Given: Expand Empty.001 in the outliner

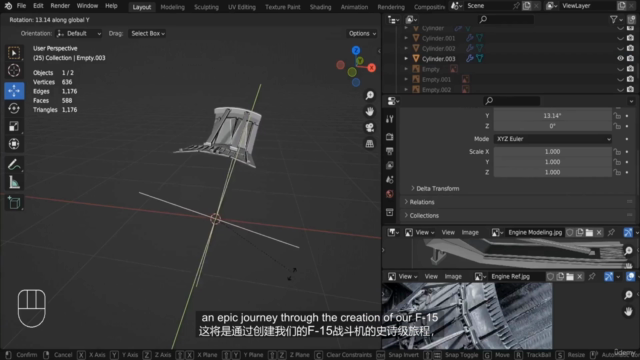Looking at the screenshot, I should pyautogui.click(x=406, y=79).
